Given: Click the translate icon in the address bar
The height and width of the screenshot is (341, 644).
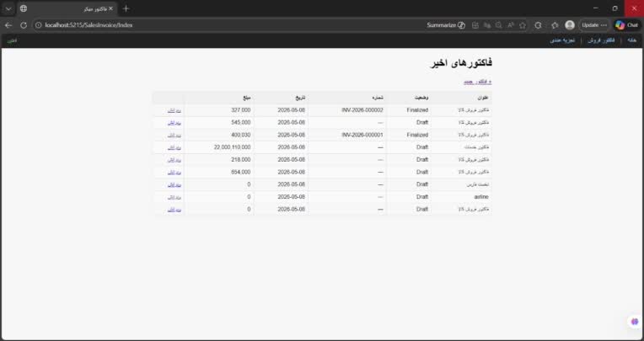Looking at the screenshot, I should click(x=487, y=25).
